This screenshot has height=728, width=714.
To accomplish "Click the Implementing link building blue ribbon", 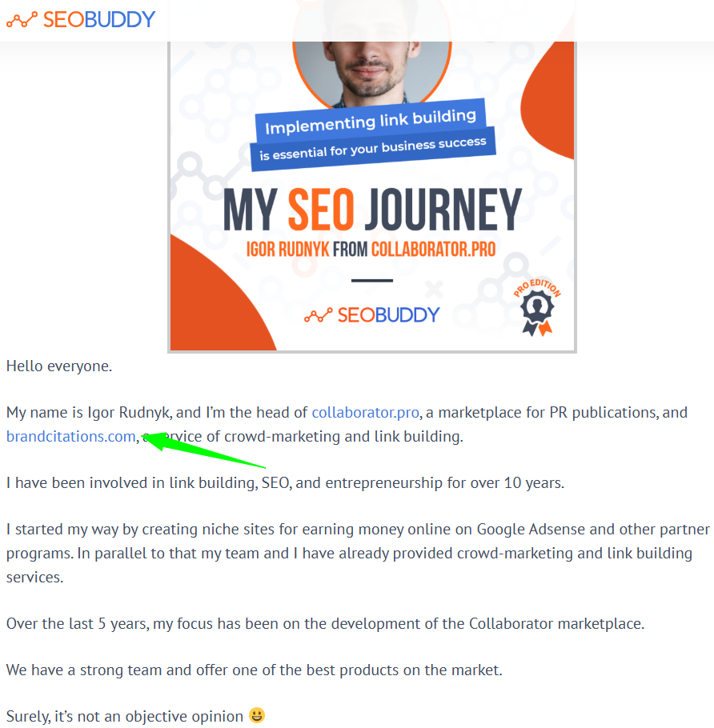I will pyautogui.click(x=371, y=121).
